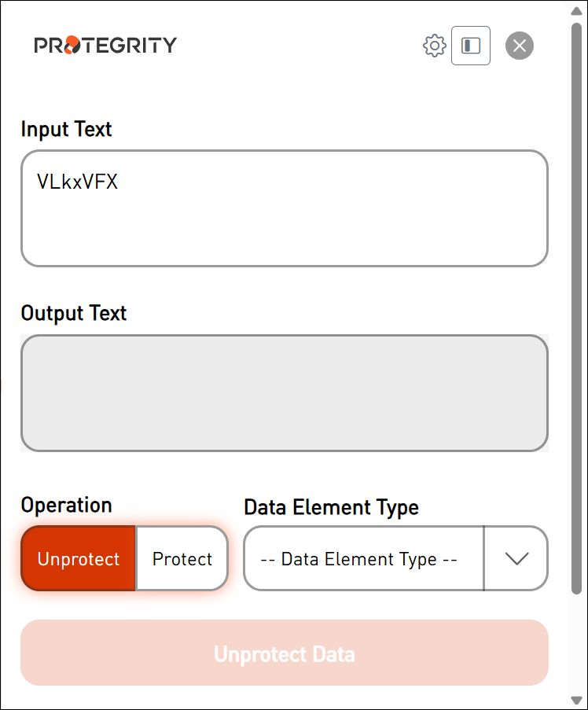Click the Output Text label
The width and height of the screenshot is (588, 710).
[x=73, y=313]
